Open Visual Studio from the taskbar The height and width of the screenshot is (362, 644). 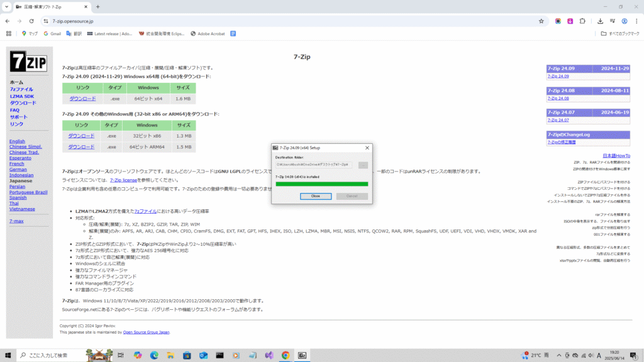coord(269,356)
